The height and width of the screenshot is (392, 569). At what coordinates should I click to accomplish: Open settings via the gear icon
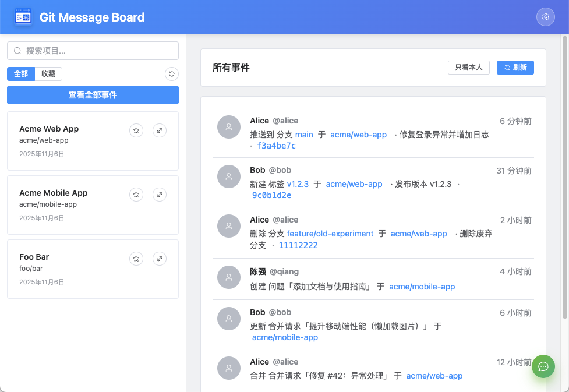[x=545, y=17]
